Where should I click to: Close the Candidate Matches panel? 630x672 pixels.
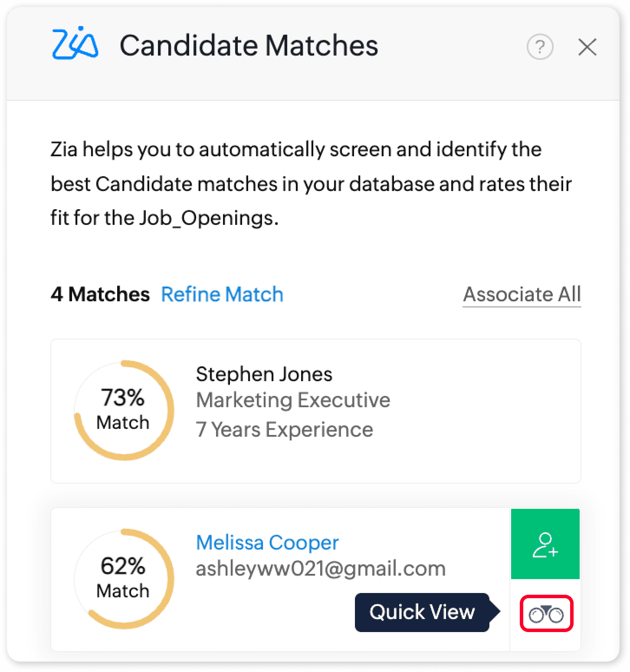[x=587, y=47]
